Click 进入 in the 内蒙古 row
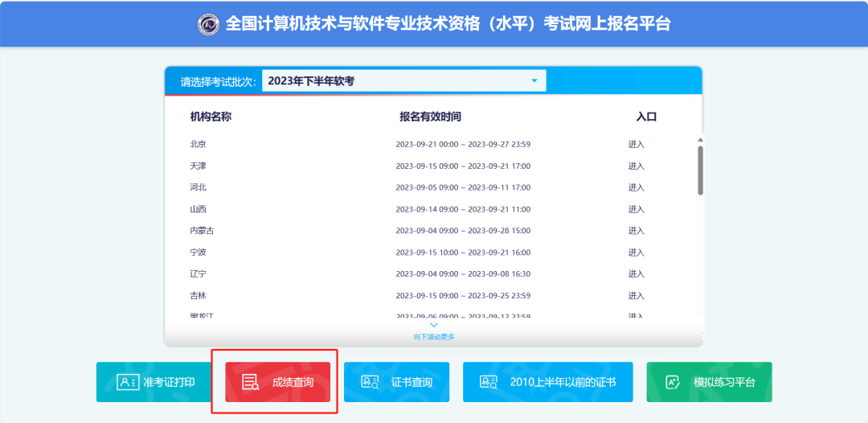This screenshot has height=423, width=868. pyautogui.click(x=637, y=231)
